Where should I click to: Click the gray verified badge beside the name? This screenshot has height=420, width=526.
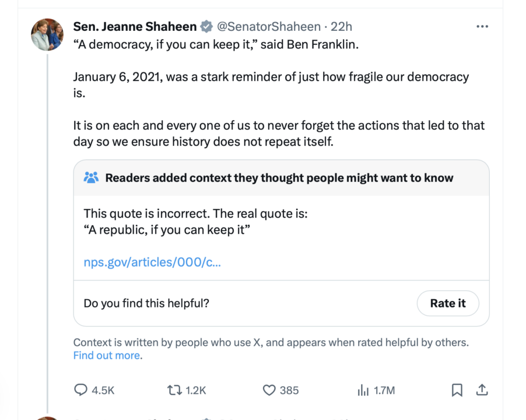coord(206,27)
